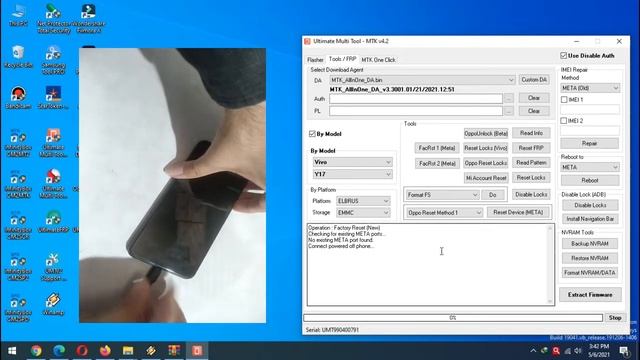Open WinRAR from the taskbar
The image size is (640, 360).
[174, 351]
